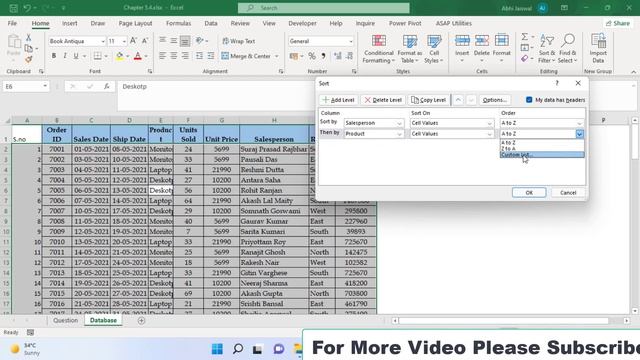Uncheck My data has headers
The image size is (640, 360).
click(x=529, y=100)
